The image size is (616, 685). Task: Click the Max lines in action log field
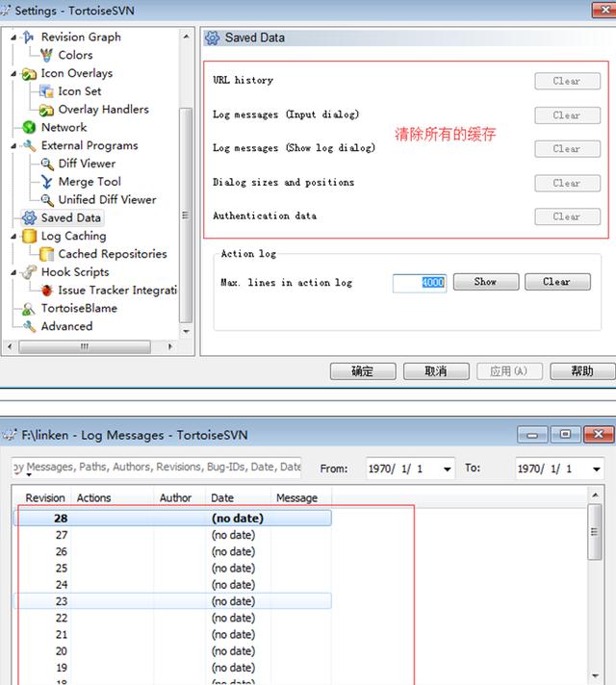coord(420,283)
